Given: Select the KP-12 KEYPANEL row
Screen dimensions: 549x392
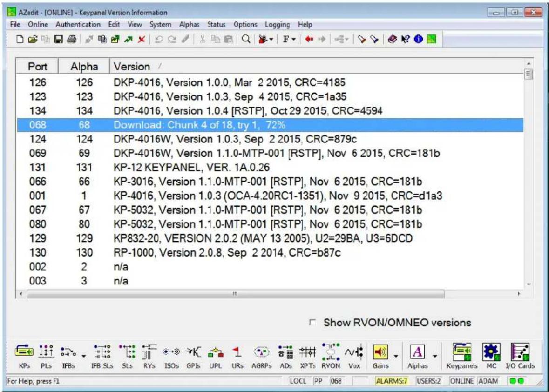Looking at the screenshot, I should [x=270, y=167].
